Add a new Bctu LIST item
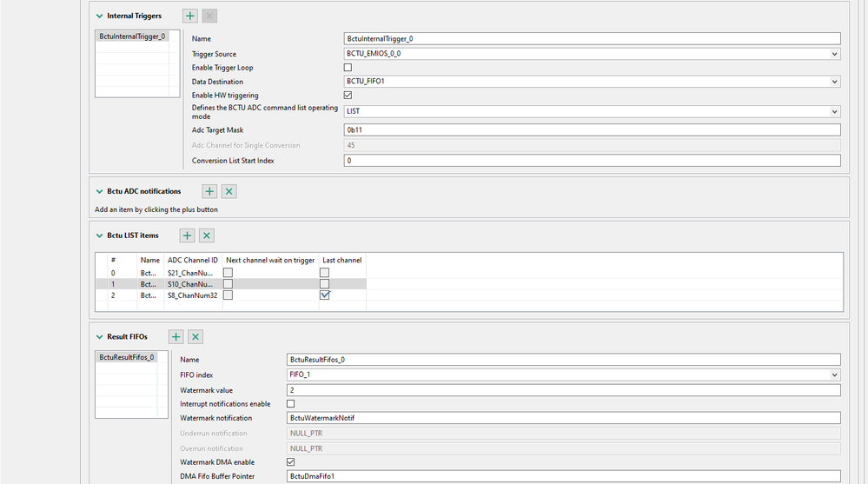Screen dimensions: 868x484 tap(188, 235)
